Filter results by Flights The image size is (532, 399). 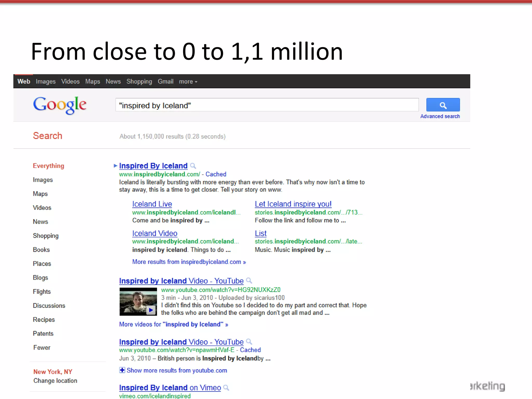[42, 292]
